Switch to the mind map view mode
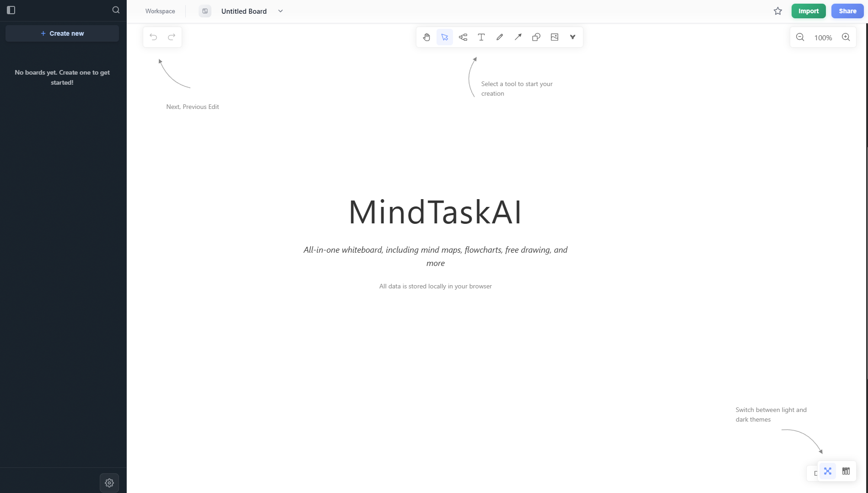This screenshot has height=493, width=868. [x=828, y=471]
